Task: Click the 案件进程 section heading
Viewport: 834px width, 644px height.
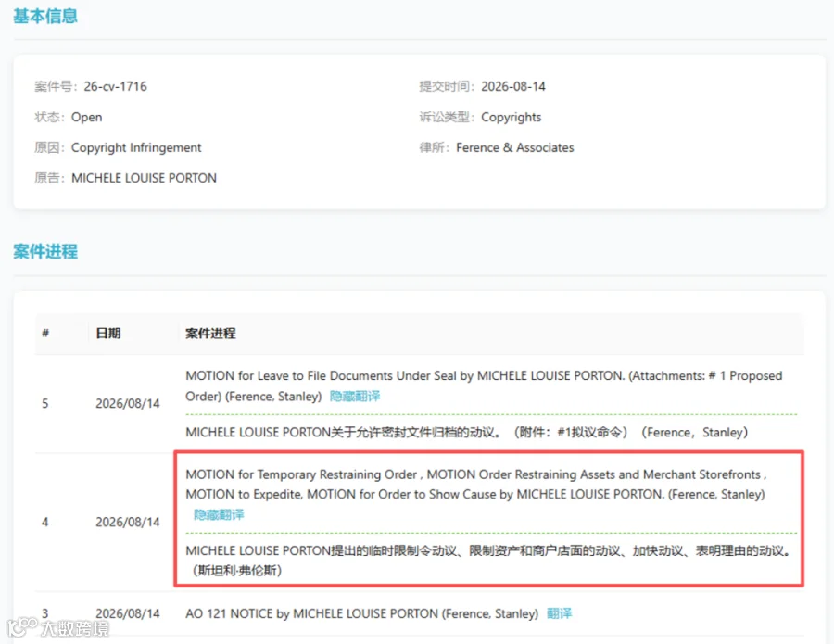Action: coord(45,251)
